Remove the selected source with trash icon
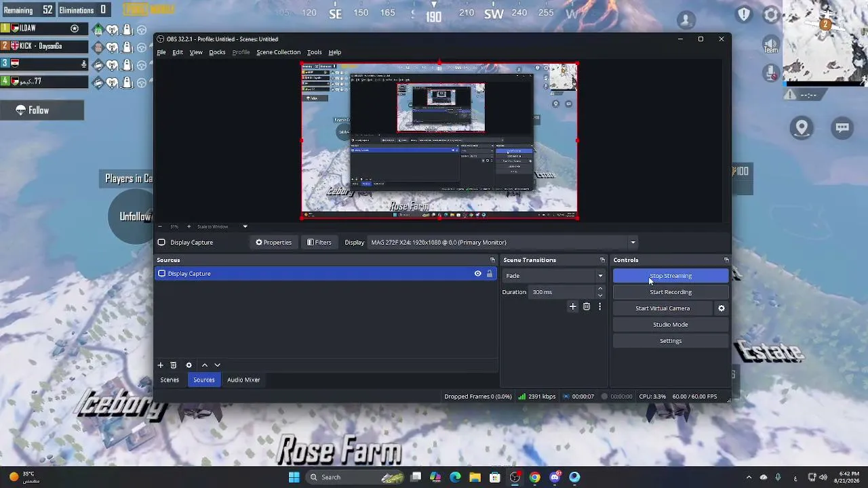The image size is (868, 488). coord(174,365)
